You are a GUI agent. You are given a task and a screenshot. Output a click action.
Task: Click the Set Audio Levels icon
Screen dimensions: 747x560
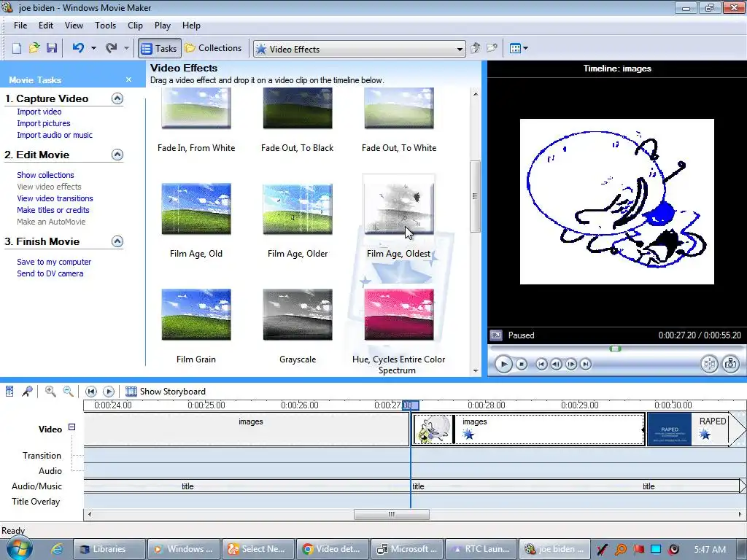(x=9, y=392)
